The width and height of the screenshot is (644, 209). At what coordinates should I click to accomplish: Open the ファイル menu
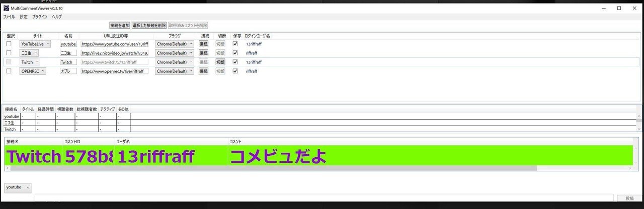point(9,17)
